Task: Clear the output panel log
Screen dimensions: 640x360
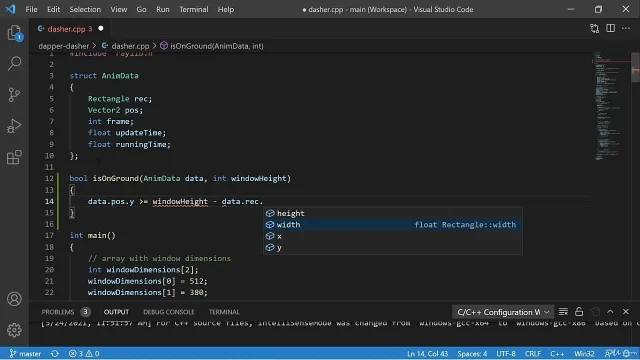Action: (x=563, y=312)
